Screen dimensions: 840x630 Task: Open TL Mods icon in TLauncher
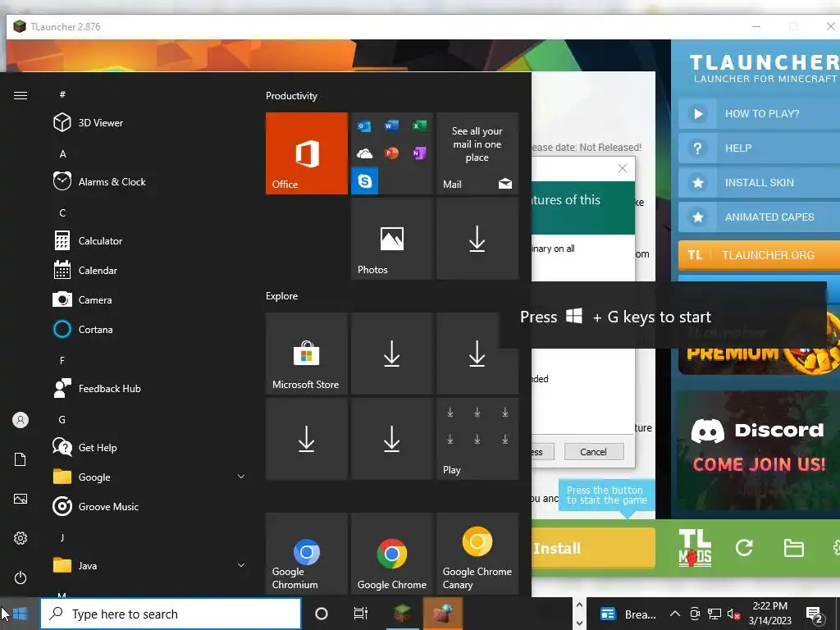[x=695, y=548]
